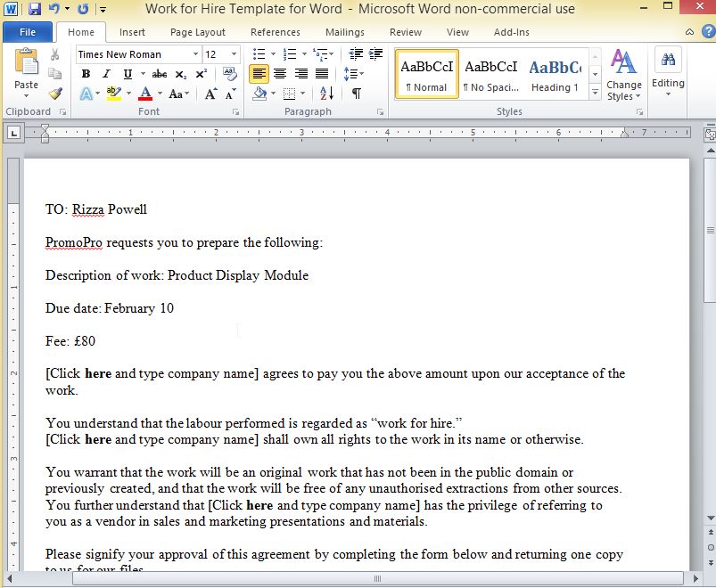Toggle italic formatting
Image resolution: width=716 pixels, height=588 pixels.
(107, 74)
